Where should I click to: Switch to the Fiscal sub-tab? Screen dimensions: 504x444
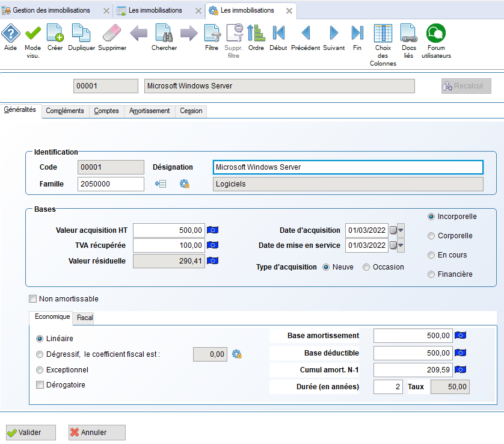coord(85,318)
